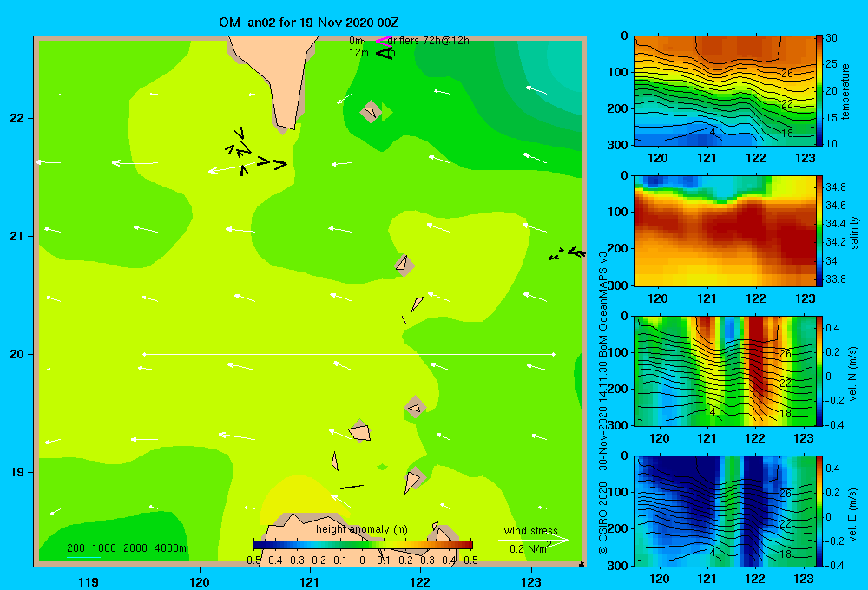Click the '© CSIRO 2020' copyright text
Viewport: 868px width, 590px height.
pyautogui.click(x=603, y=518)
